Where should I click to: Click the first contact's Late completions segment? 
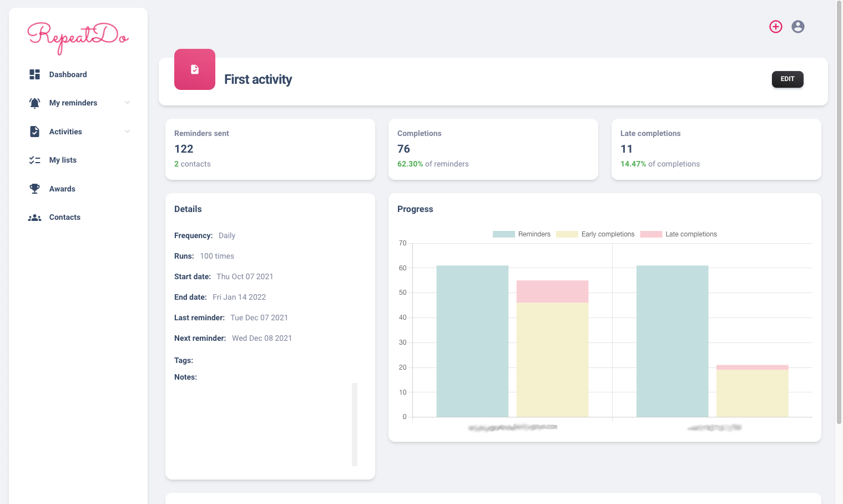(552, 291)
